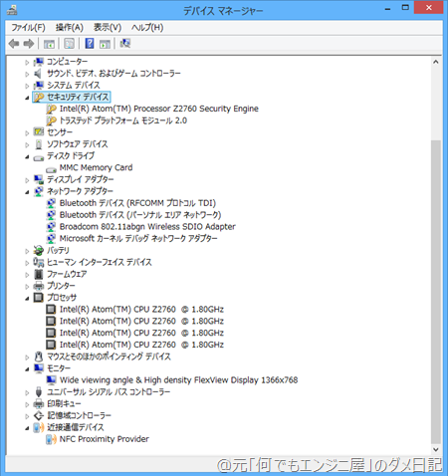The image size is (448, 476).
Task: Click the 記憶域コントローラー icon
Action: (39, 415)
